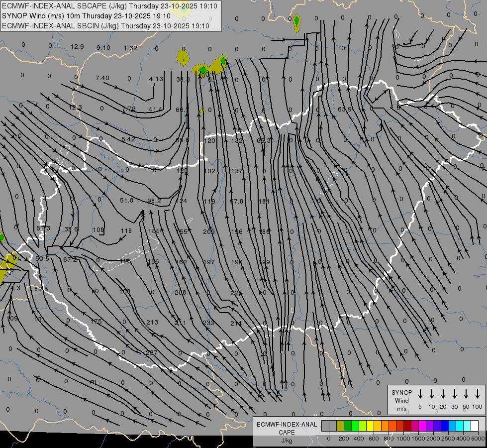Click the 137 CAPE value on map
Screen dimensions: 487x448
pos(237,171)
